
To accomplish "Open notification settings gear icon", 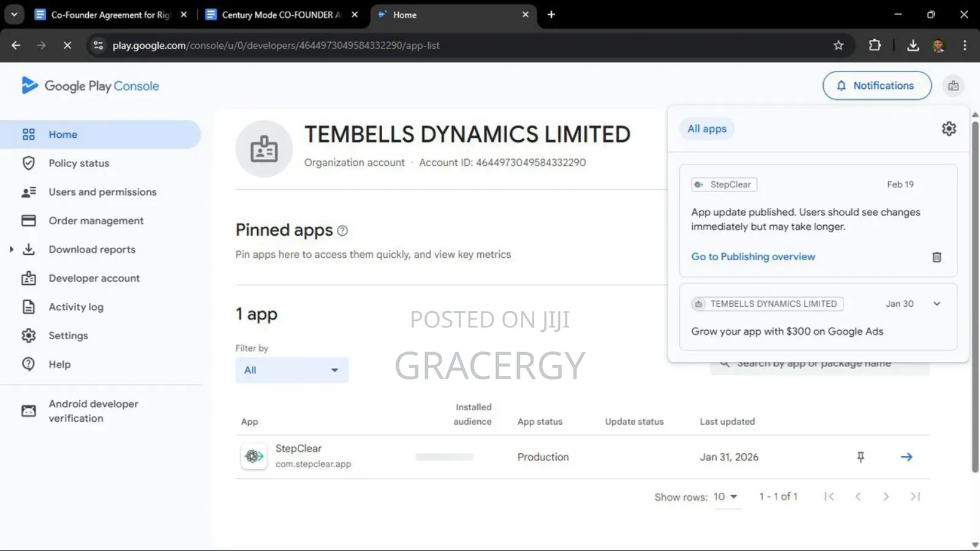I will [949, 129].
